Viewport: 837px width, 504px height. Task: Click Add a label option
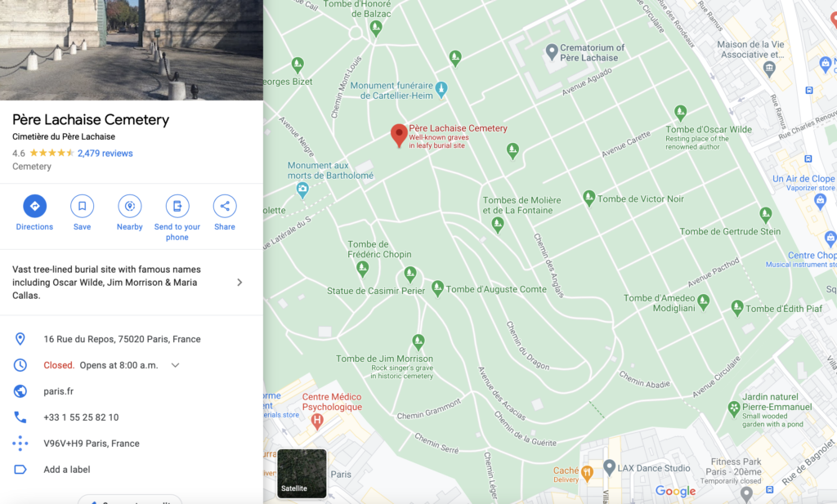[x=67, y=470]
